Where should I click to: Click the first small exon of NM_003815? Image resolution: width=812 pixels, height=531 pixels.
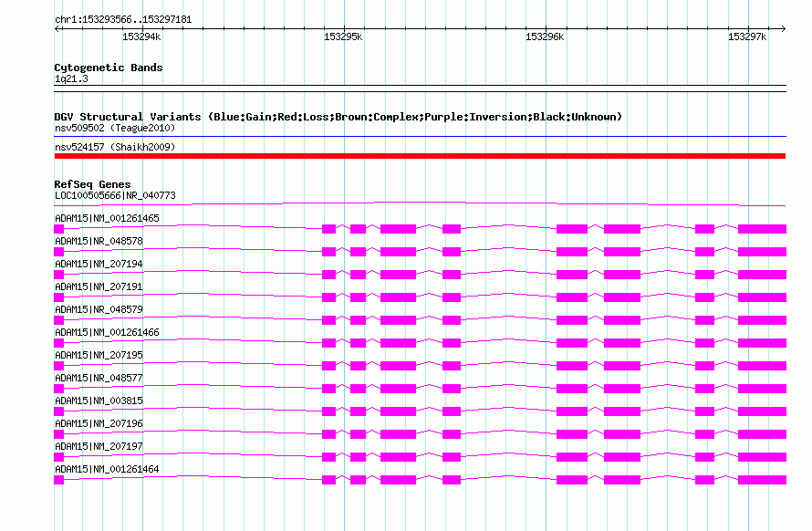pyautogui.click(x=59, y=411)
